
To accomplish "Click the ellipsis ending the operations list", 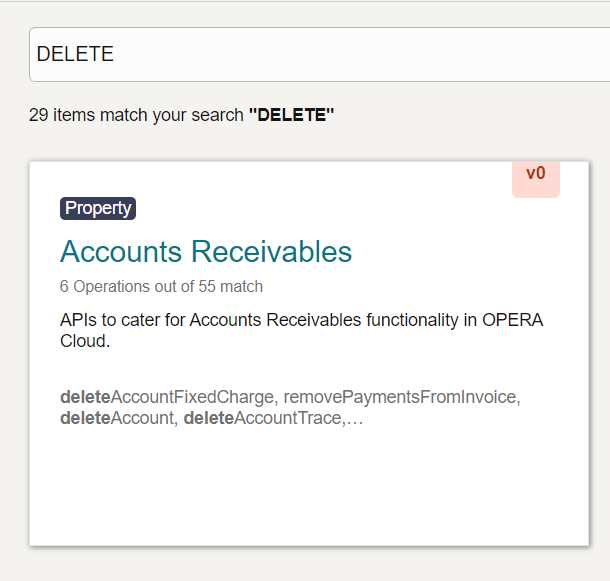I will pos(354,418).
